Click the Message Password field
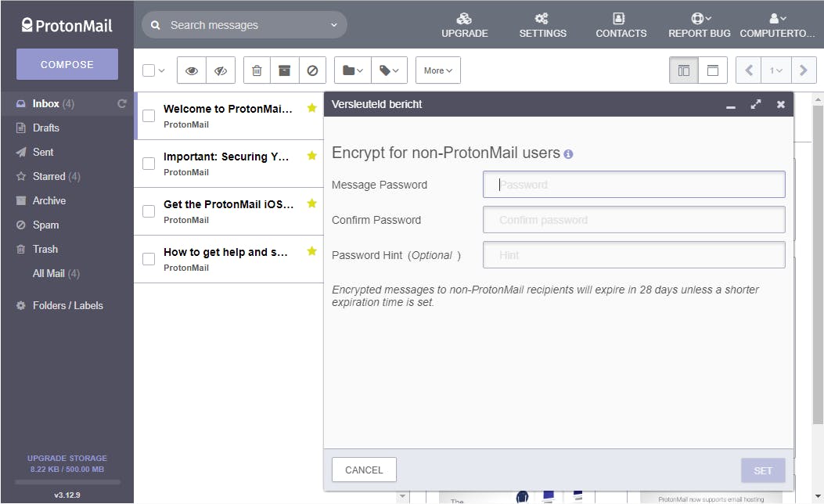 [x=634, y=185]
